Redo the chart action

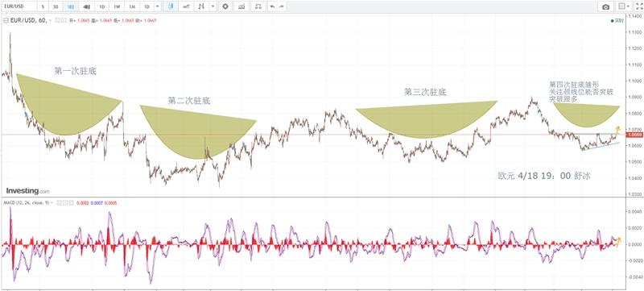[x=281, y=7]
